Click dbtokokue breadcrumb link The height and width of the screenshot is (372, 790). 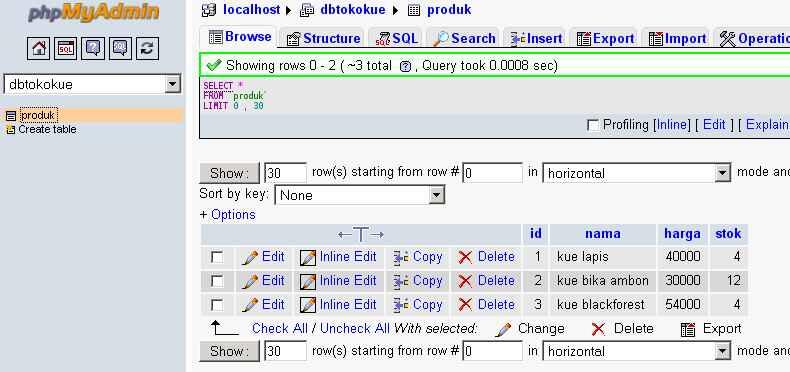353,10
